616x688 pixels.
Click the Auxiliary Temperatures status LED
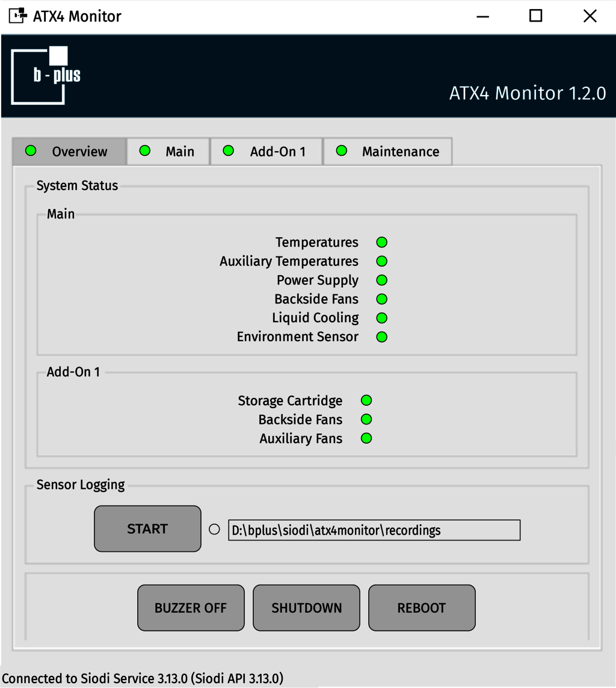tap(382, 261)
